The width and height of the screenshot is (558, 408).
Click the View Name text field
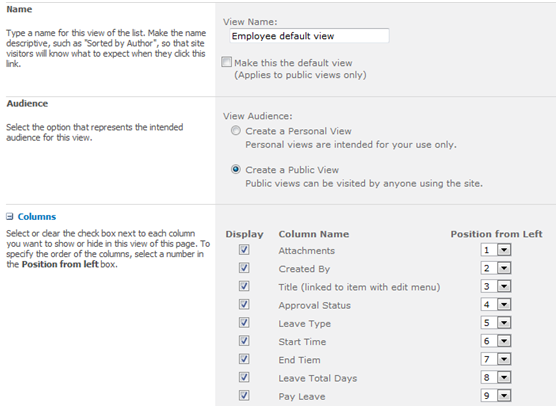coord(309,36)
